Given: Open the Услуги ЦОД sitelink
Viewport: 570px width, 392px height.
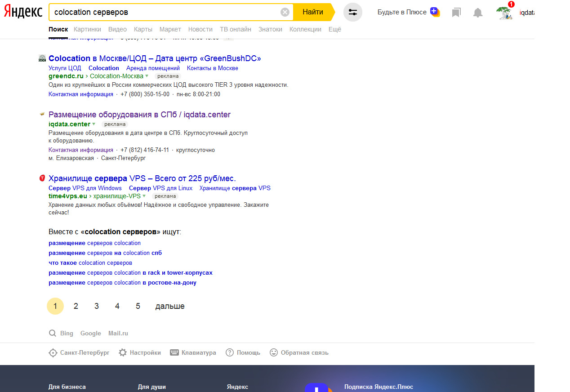Looking at the screenshot, I should (x=65, y=68).
